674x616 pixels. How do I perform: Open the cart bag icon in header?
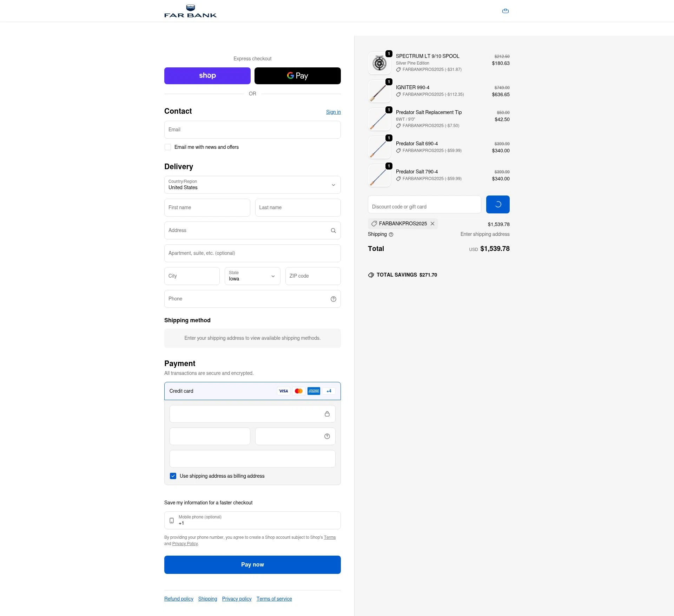(x=505, y=11)
